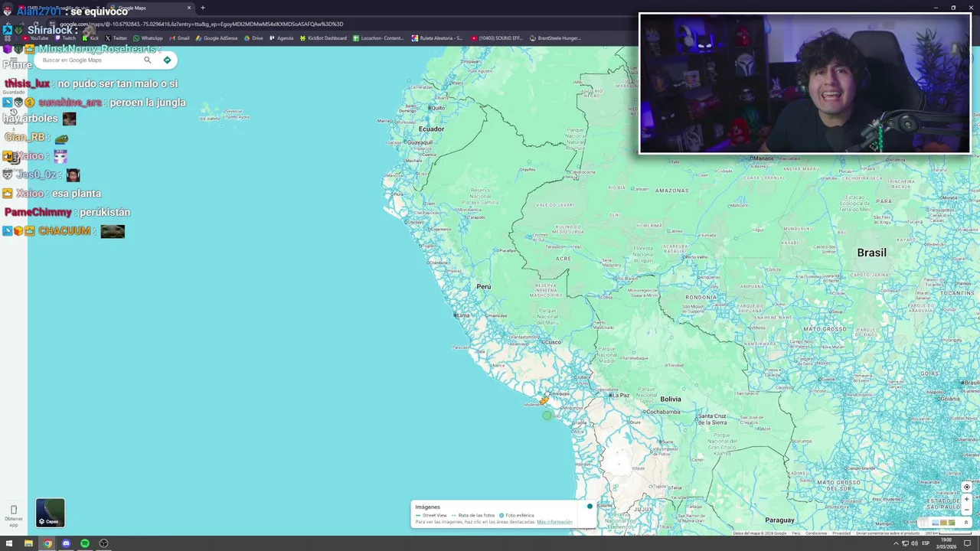Open the volume control in system tray
980x551 pixels.
tap(915, 543)
